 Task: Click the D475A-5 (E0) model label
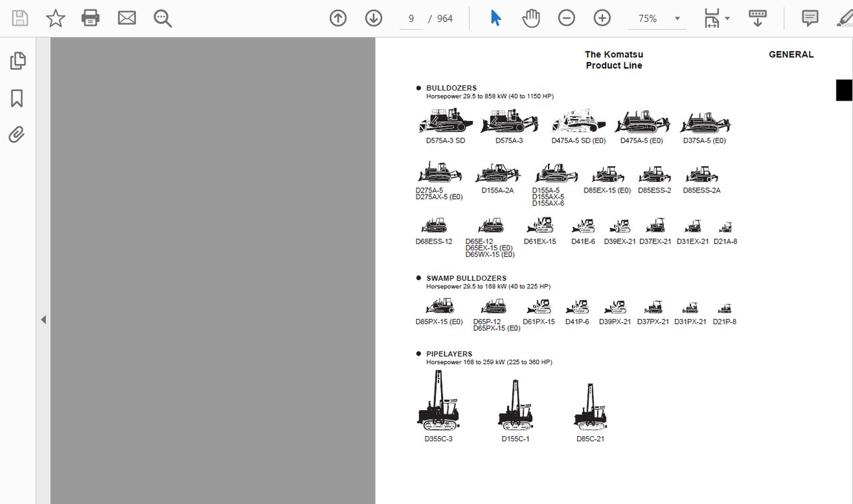642,140
